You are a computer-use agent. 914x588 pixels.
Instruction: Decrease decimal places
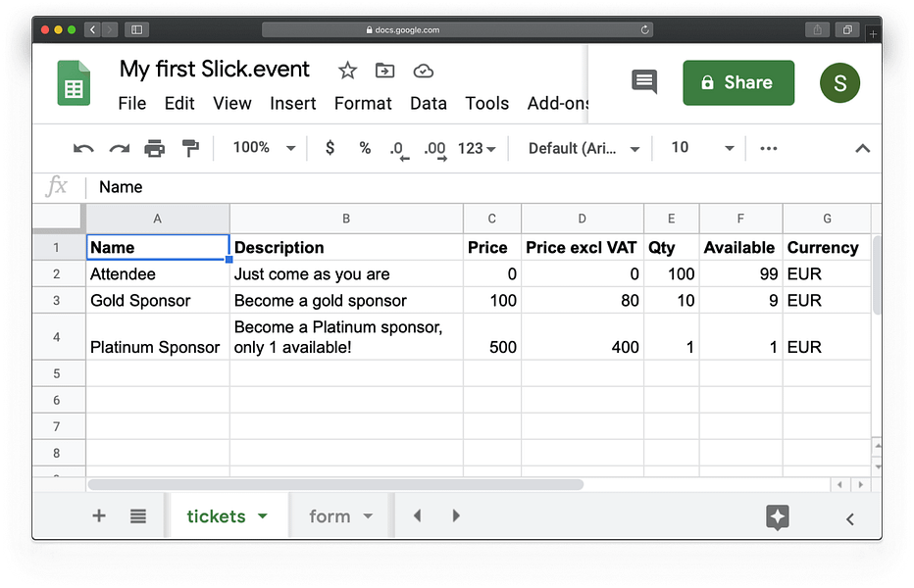tap(399, 150)
